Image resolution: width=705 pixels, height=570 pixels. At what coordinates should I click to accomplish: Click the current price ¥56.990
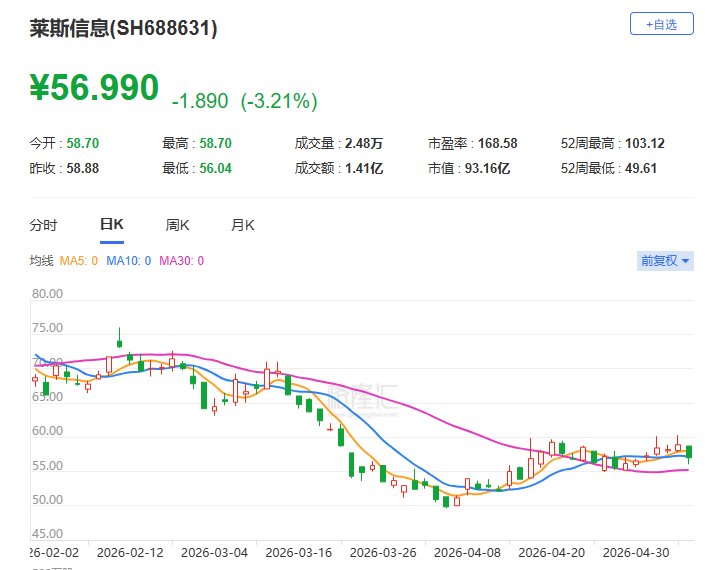tap(94, 87)
